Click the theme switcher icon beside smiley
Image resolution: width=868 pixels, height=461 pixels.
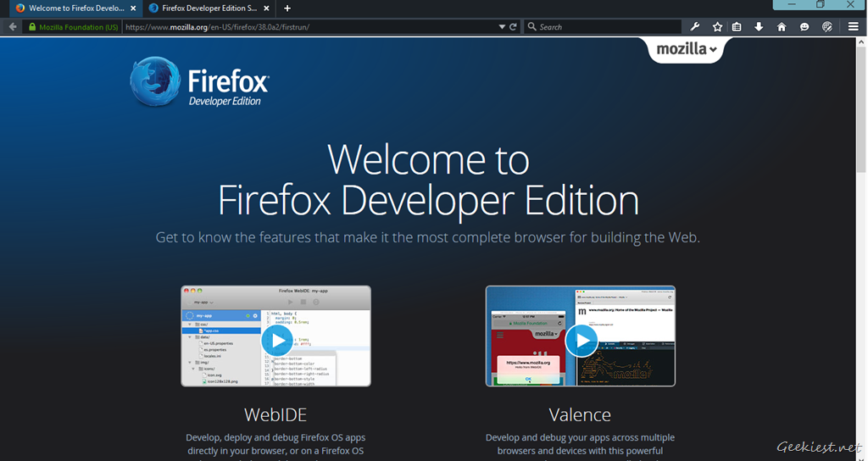(827, 27)
